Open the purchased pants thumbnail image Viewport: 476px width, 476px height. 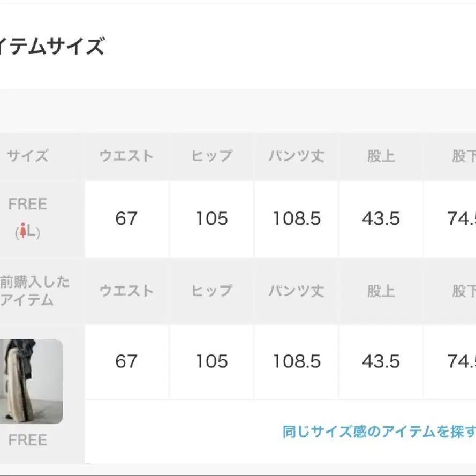31,381
